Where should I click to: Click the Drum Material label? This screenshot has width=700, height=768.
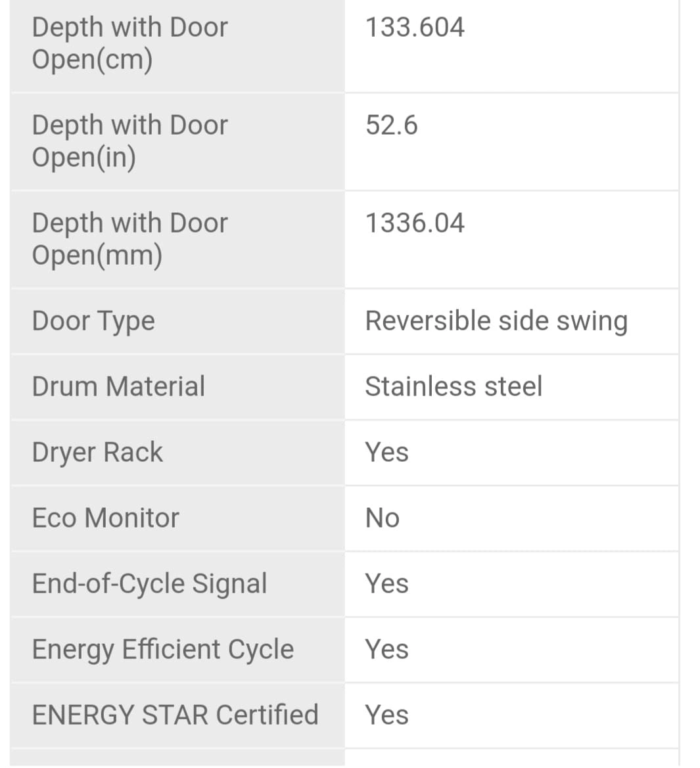[x=118, y=386]
